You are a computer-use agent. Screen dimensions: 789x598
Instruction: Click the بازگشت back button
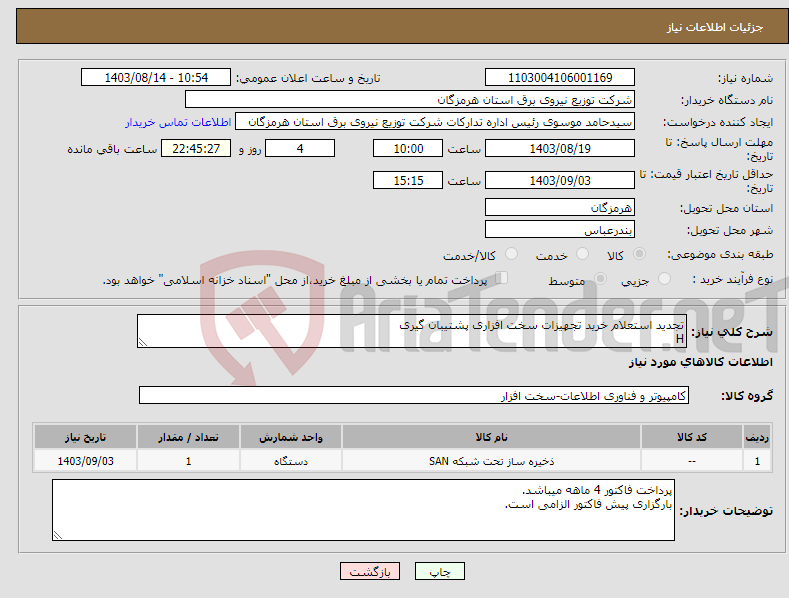tap(370, 571)
